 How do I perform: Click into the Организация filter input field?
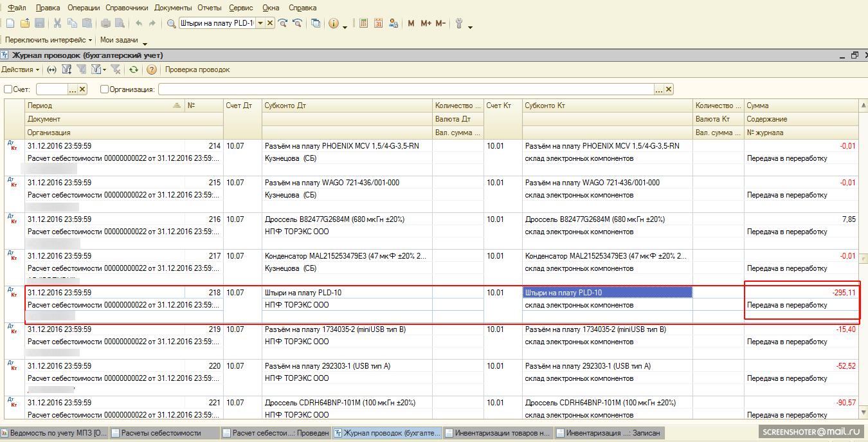point(406,89)
